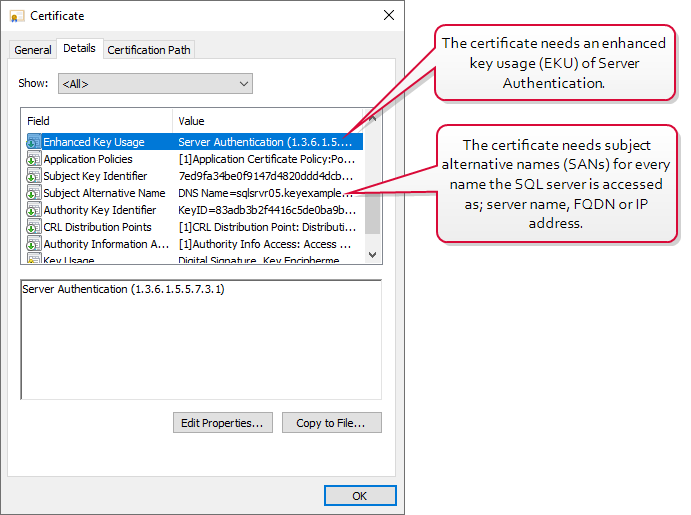Click the Authority Key Identifier icon
Image resolution: width=691 pixels, height=515 pixels.
(33, 210)
